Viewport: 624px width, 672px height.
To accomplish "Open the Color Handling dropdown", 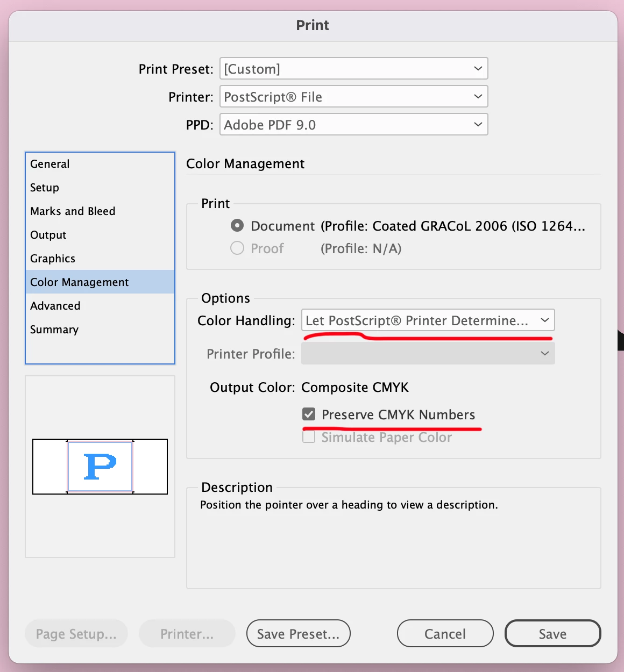I will [x=428, y=320].
